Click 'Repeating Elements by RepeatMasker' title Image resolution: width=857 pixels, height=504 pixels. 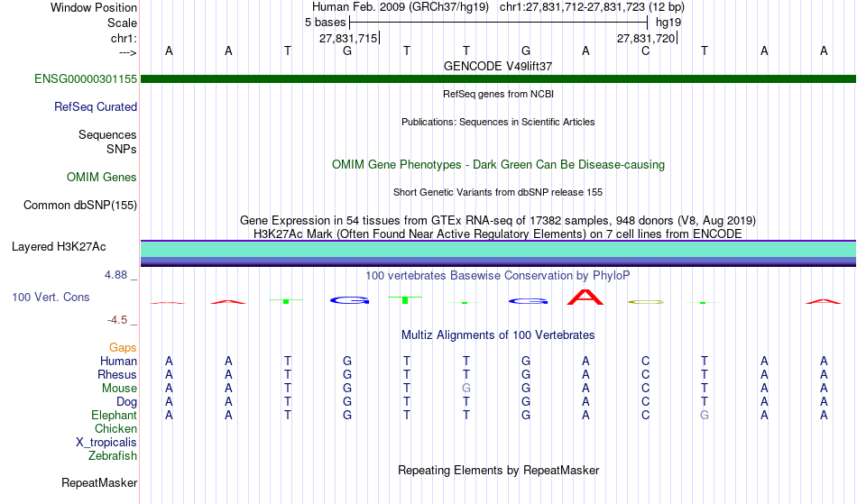[498, 470]
